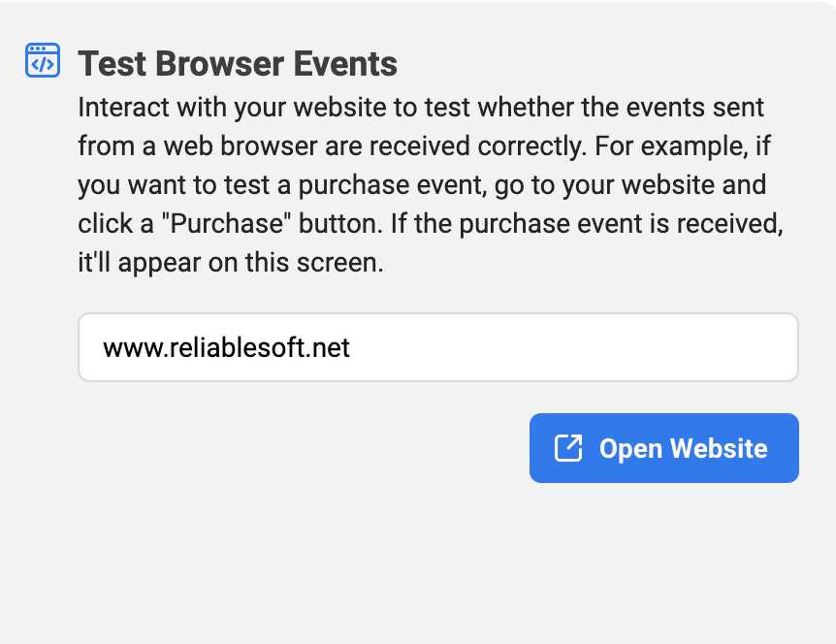The width and height of the screenshot is (836, 644).
Task: Click the word "Events" in the heading
Action: 348,64
